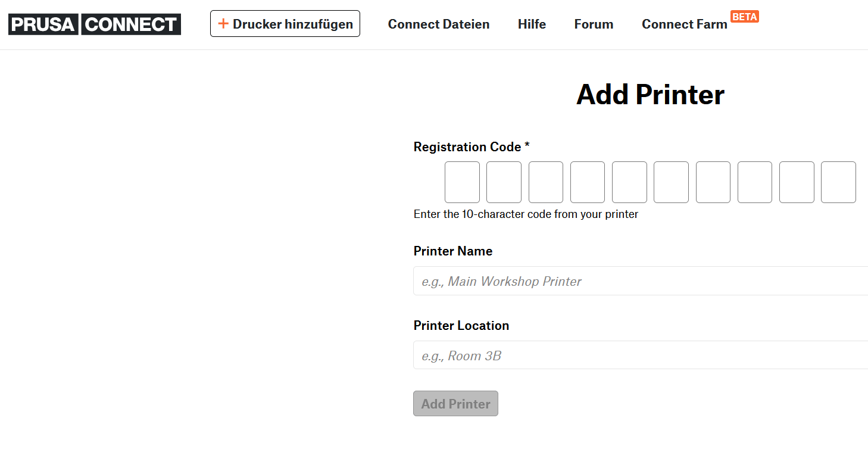The width and height of the screenshot is (868, 474).
Task: Open the Connect Dateien menu item
Action: (439, 24)
